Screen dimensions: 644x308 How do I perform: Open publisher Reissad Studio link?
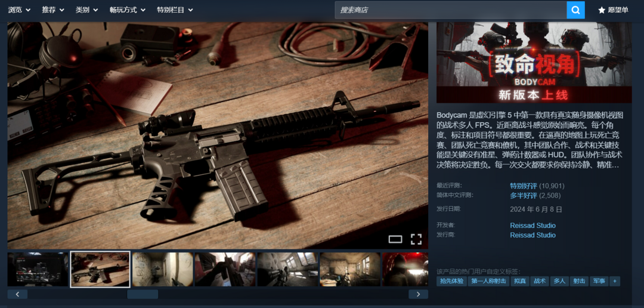click(x=532, y=235)
